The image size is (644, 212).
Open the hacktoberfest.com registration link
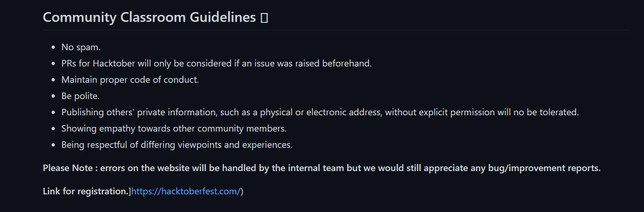tap(186, 191)
